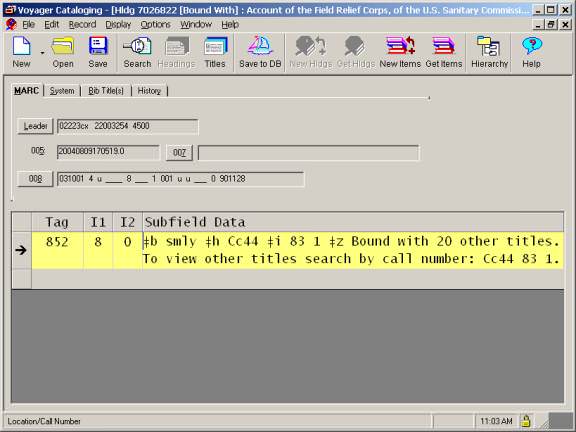Click the 005 timestamp field

click(x=108, y=152)
